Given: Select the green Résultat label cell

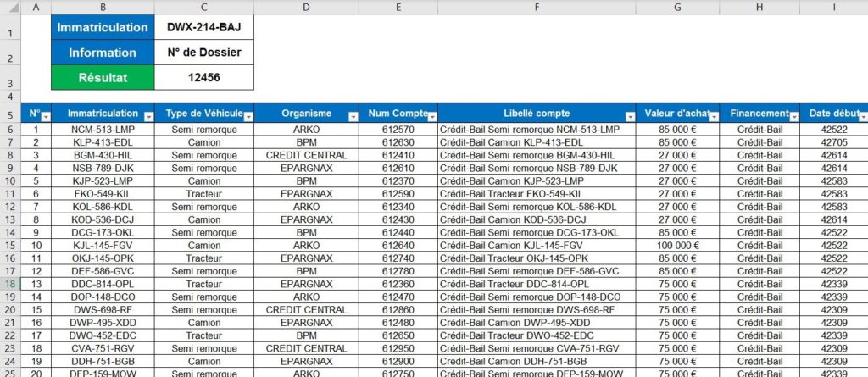Looking at the screenshot, I should point(103,77).
